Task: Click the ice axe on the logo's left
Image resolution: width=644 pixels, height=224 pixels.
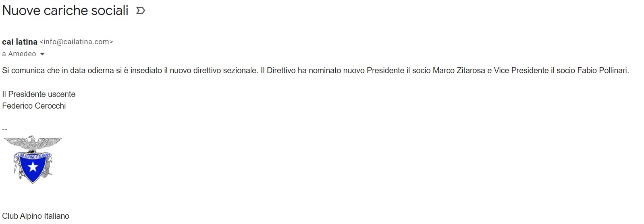Action: coord(17,167)
